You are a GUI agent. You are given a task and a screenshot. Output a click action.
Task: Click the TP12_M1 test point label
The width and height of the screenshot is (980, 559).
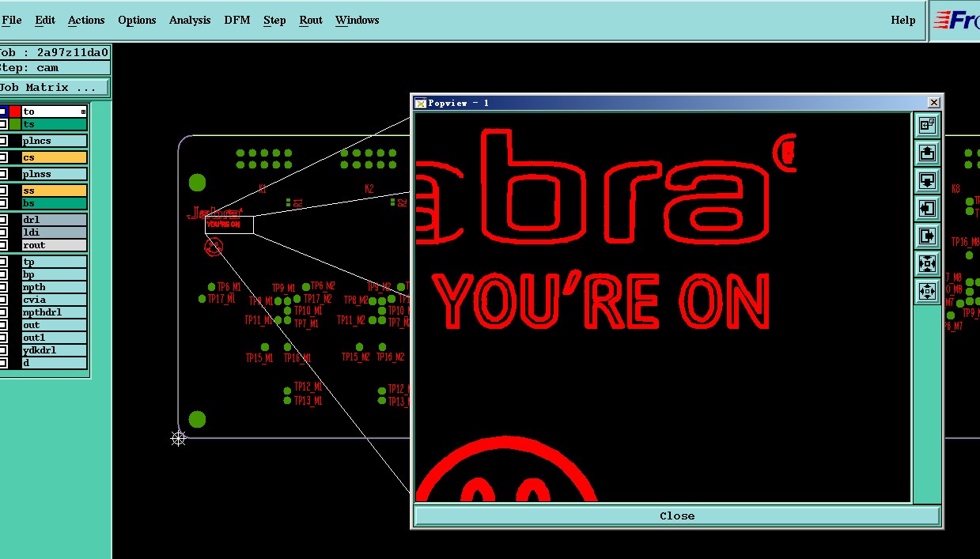click(x=308, y=387)
